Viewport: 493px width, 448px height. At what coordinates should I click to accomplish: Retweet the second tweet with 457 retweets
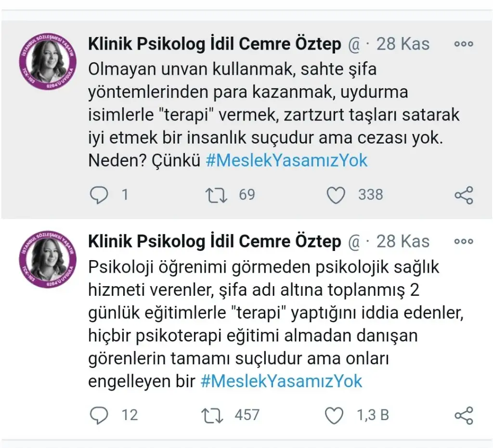pyautogui.click(x=213, y=415)
